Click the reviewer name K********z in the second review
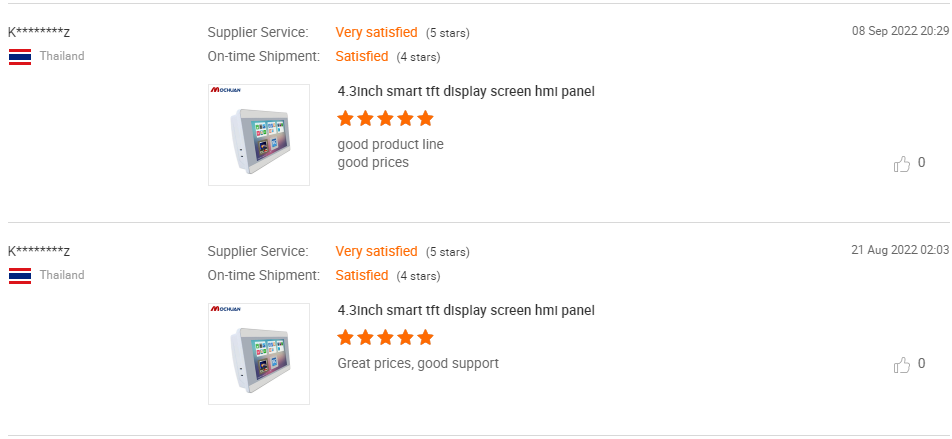 [39, 251]
